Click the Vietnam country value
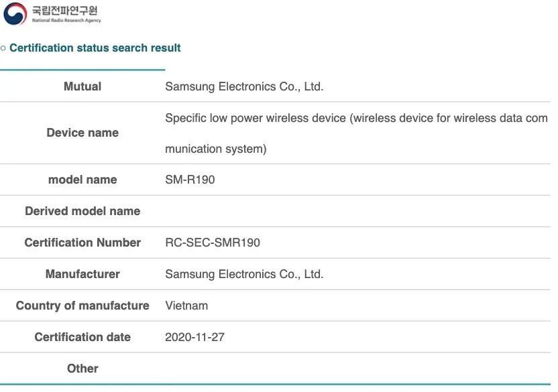The image size is (558, 392). click(186, 306)
